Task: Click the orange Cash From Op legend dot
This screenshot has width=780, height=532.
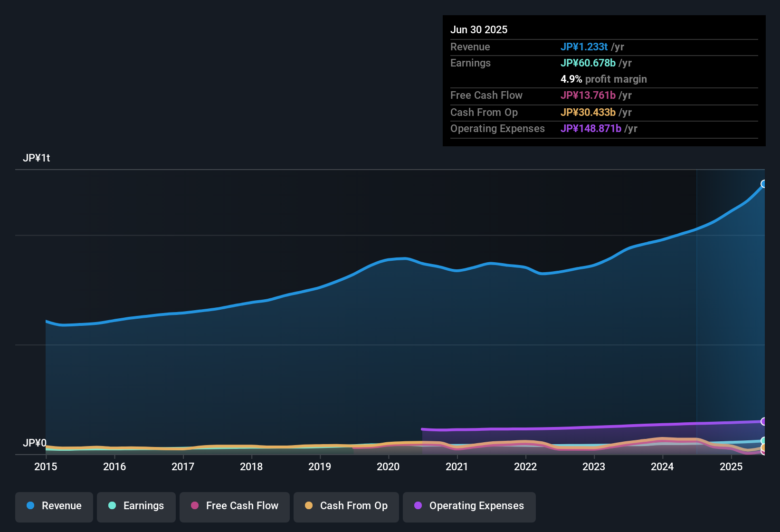Action: point(309,506)
